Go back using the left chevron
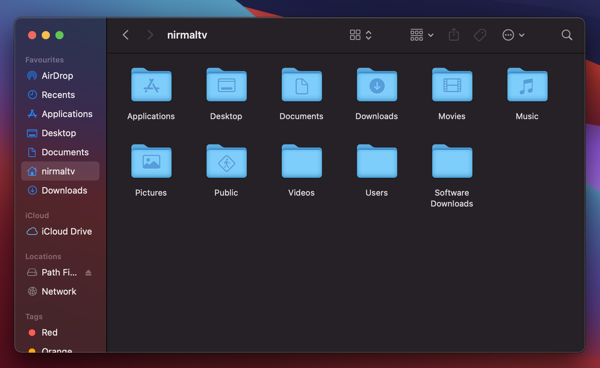The height and width of the screenshot is (368, 600). coord(126,35)
